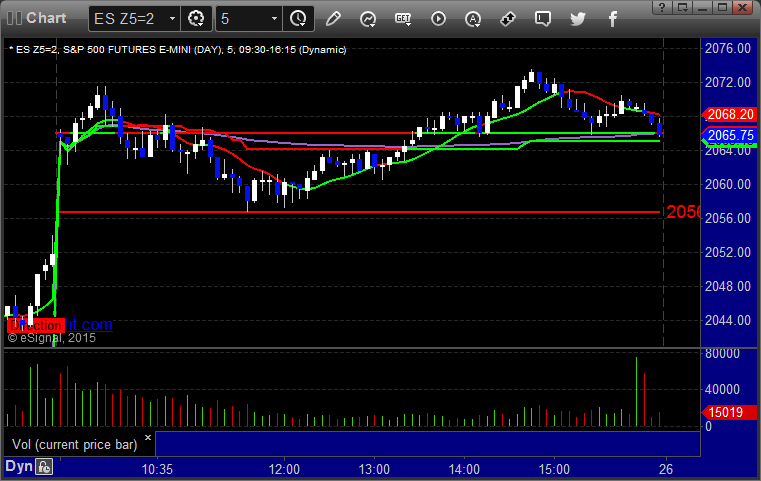Image resolution: width=761 pixels, height=481 pixels.
Task: Click the 2044.00 price axis label
Action: [x=728, y=320]
